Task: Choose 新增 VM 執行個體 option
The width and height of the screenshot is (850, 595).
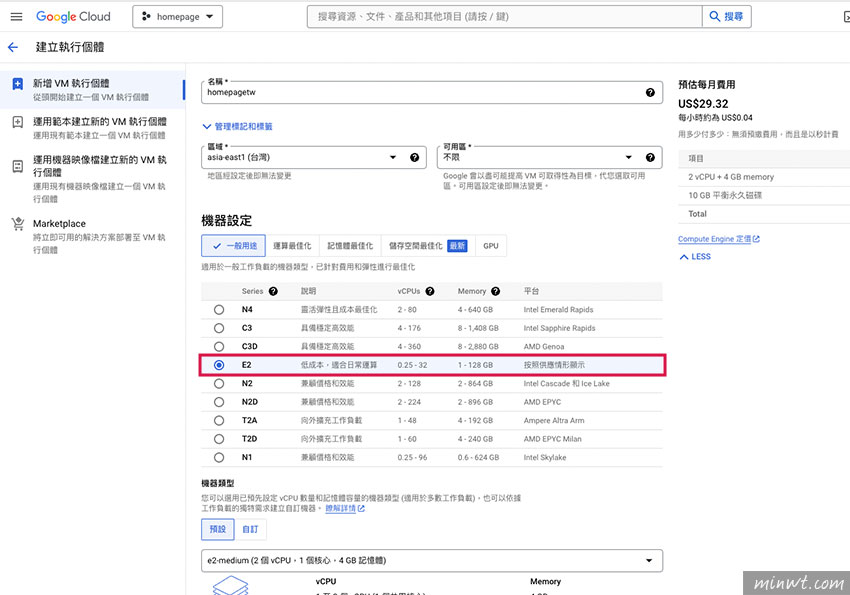Action: coord(93,89)
